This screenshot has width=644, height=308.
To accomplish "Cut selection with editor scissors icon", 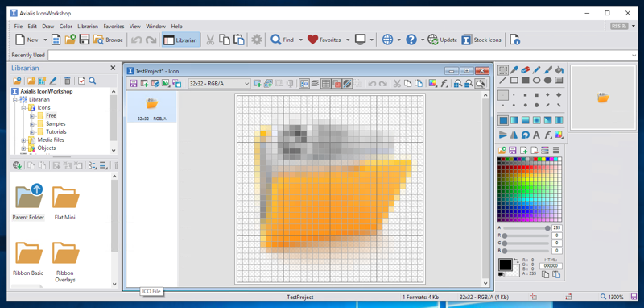I will [x=397, y=84].
